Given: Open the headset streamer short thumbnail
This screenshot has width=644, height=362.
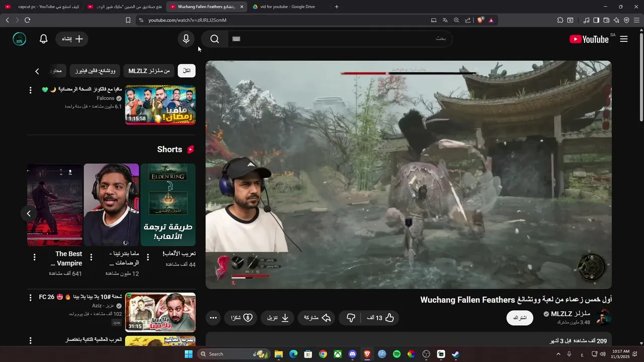Looking at the screenshot, I should pyautogui.click(x=111, y=205).
